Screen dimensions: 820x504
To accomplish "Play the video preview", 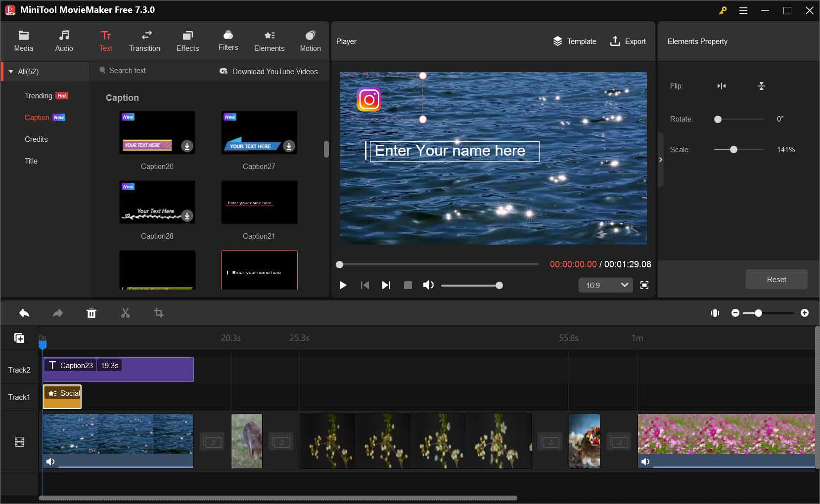I will [x=343, y=285].
